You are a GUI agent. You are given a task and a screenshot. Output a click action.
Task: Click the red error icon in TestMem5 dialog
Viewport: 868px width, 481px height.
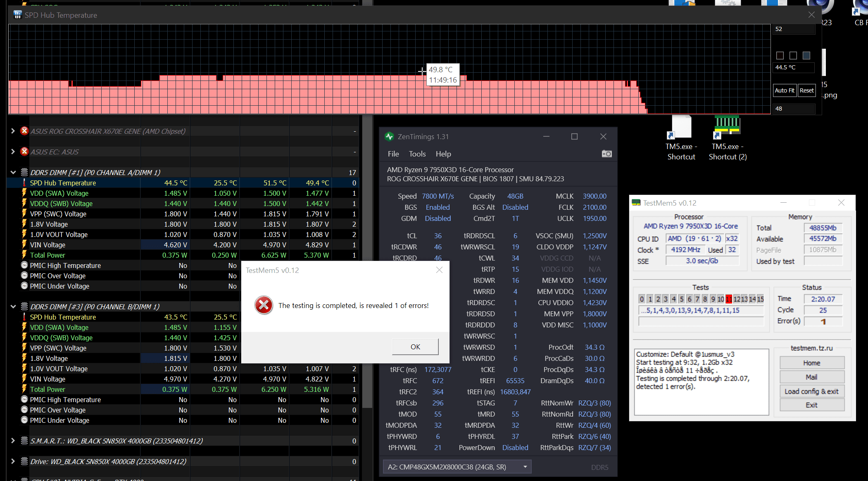pos(264,306)
